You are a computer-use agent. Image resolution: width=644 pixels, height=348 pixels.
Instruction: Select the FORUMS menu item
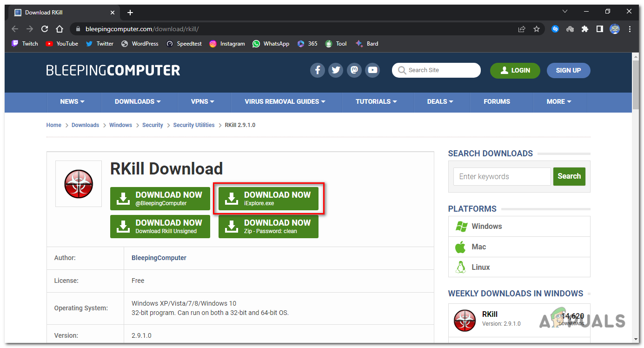pos(497,102)
